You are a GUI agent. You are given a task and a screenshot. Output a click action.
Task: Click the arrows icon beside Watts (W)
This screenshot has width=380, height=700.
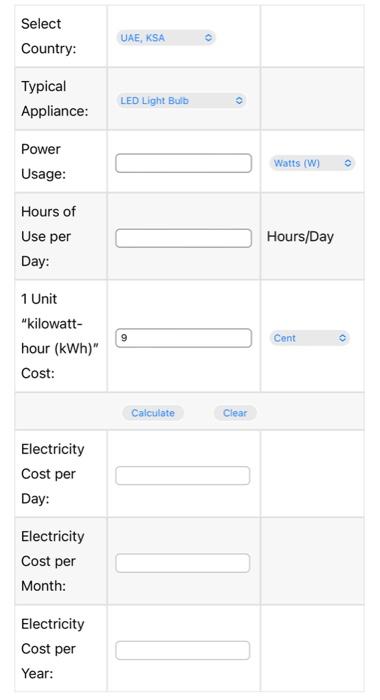coord(348,163)
